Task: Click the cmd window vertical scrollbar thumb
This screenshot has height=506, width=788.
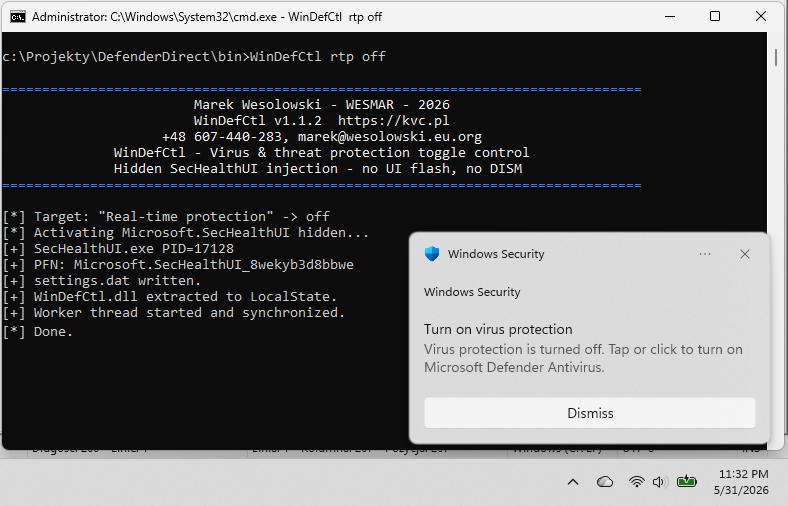Action: click(x=776, y=58)
